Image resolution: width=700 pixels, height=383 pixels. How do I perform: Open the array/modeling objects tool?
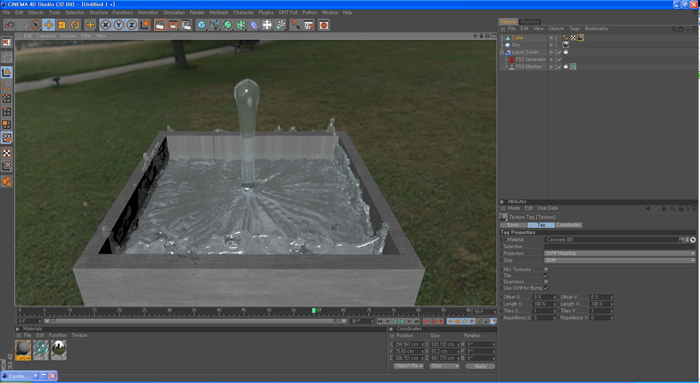(241, 25)
